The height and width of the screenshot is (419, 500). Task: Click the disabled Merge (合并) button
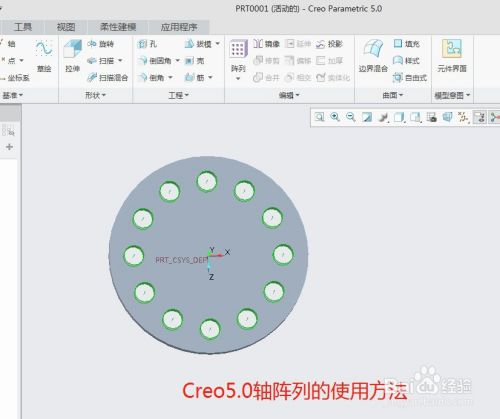266,78
